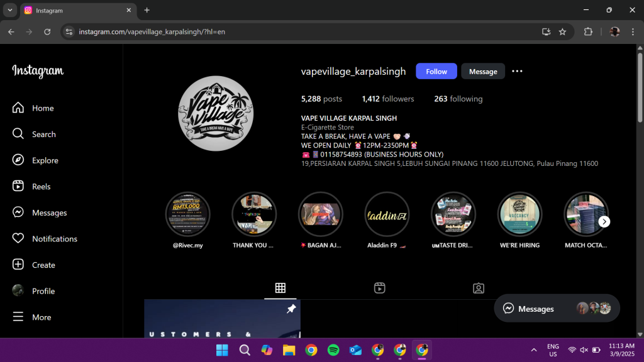Show next story highlights with arrow
This screenshot has height=362, width=644.
pos(604,221)
